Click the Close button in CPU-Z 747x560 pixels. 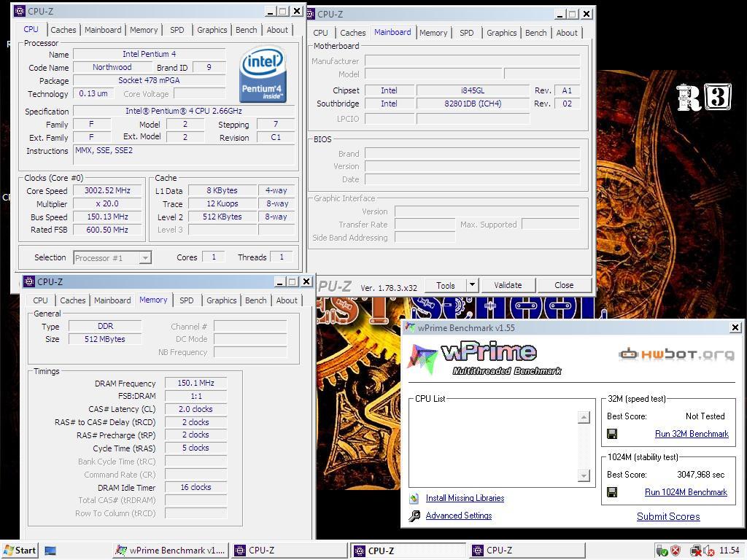[x=564, y=285]
